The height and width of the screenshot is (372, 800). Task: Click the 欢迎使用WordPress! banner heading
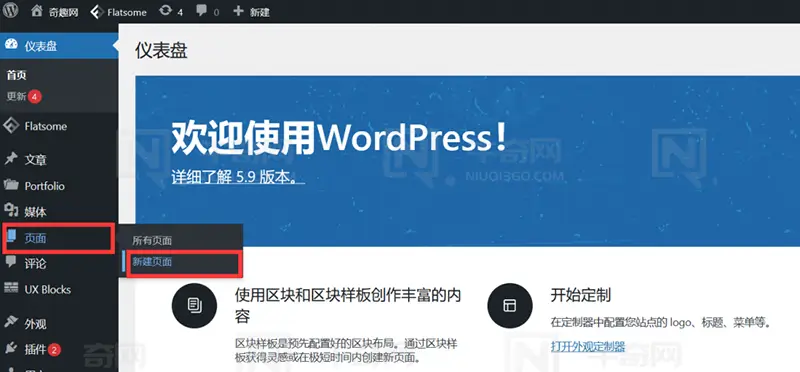[x=340, y=137]
